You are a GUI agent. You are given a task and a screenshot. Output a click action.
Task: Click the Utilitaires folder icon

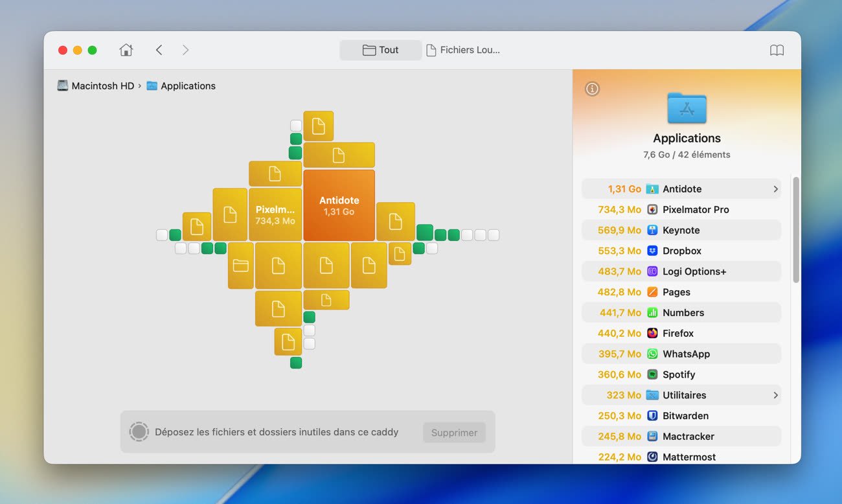[x=652, y=395]
